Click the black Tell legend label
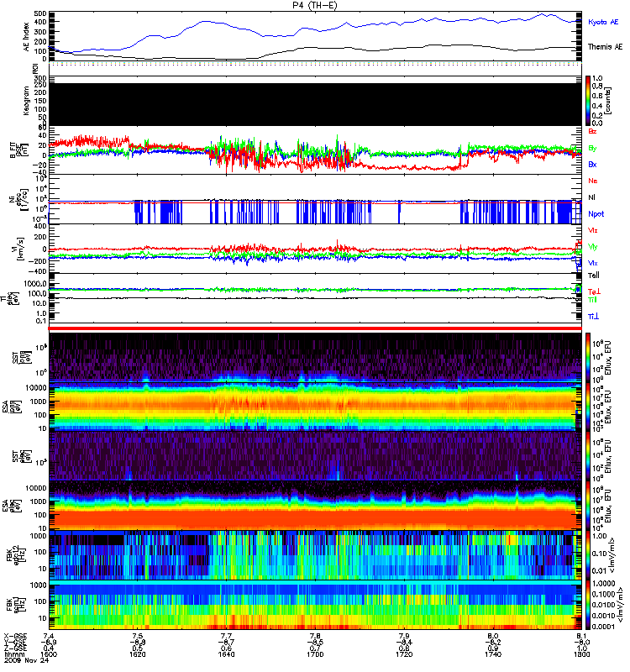630x672 pixels. pyautogui.click(x=594, y=276)
